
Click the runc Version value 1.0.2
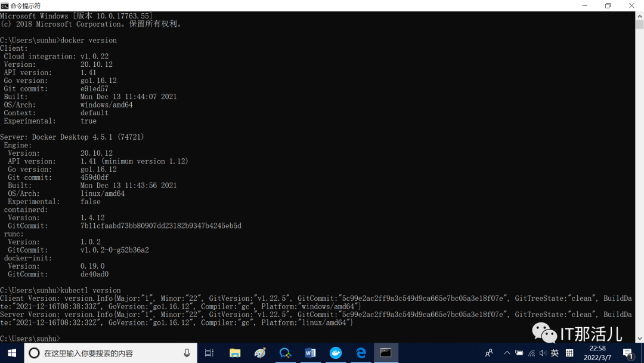[x=91, y=242]
